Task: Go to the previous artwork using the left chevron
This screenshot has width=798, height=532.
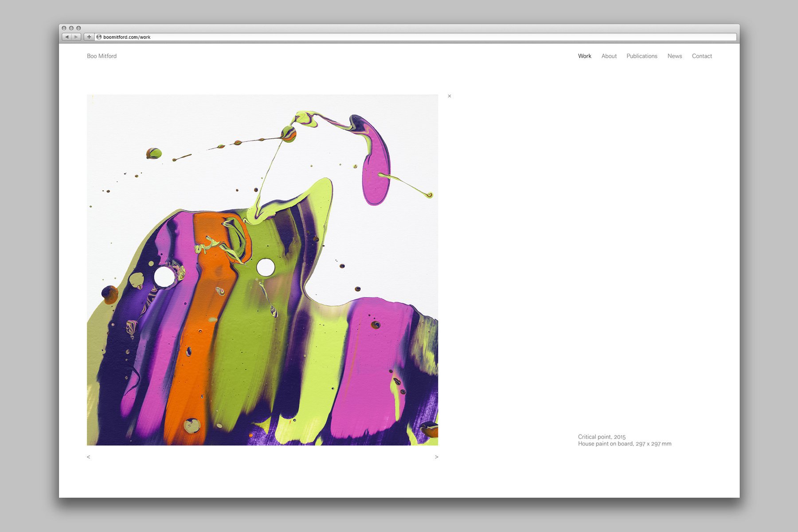Action: tap(89, 457)
